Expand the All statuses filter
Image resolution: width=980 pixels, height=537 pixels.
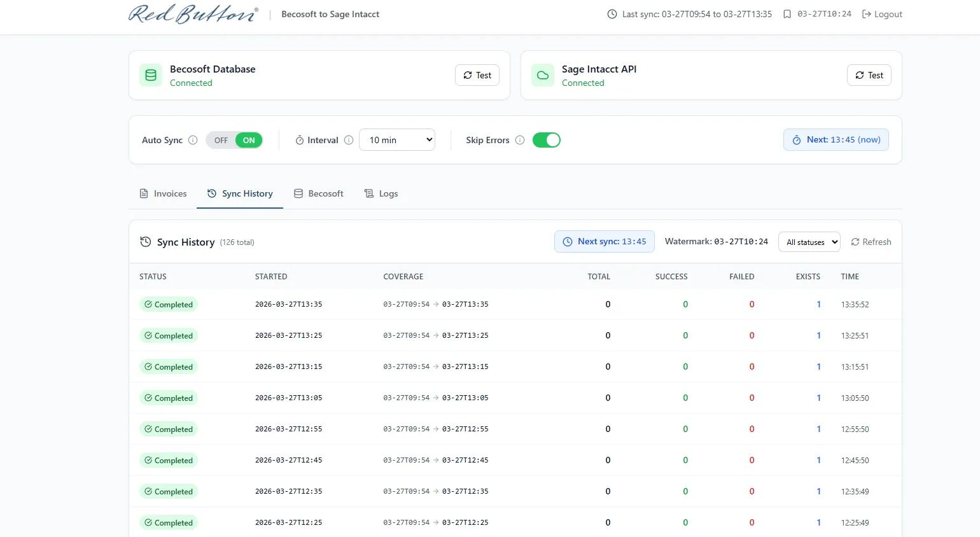point(809,242)
